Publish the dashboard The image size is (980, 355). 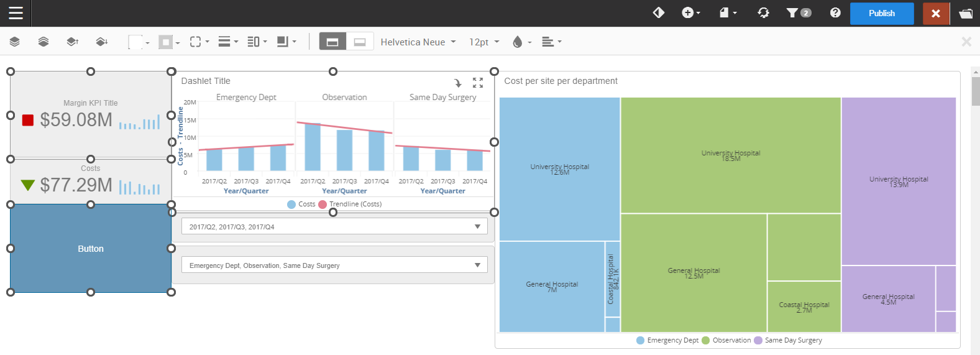tap(881, 13)
